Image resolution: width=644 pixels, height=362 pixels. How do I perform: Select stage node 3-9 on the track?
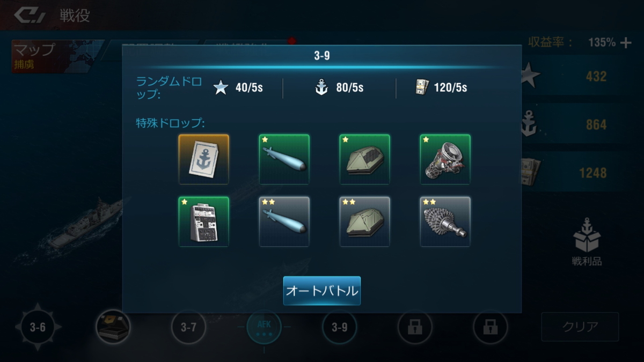pyautogui.click(x=339, y=327)
